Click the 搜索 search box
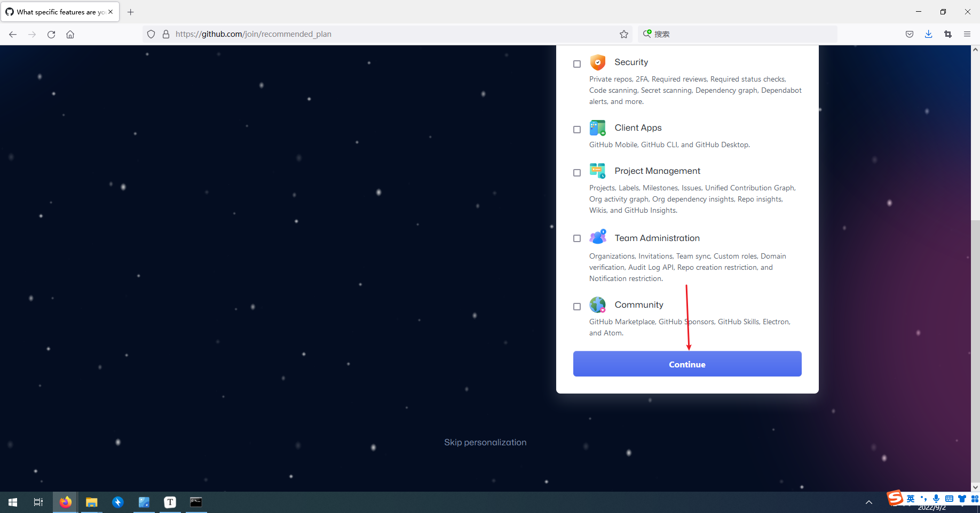This screenshot has width=980, height=513. pyautogui.click(x=738, y=34)
